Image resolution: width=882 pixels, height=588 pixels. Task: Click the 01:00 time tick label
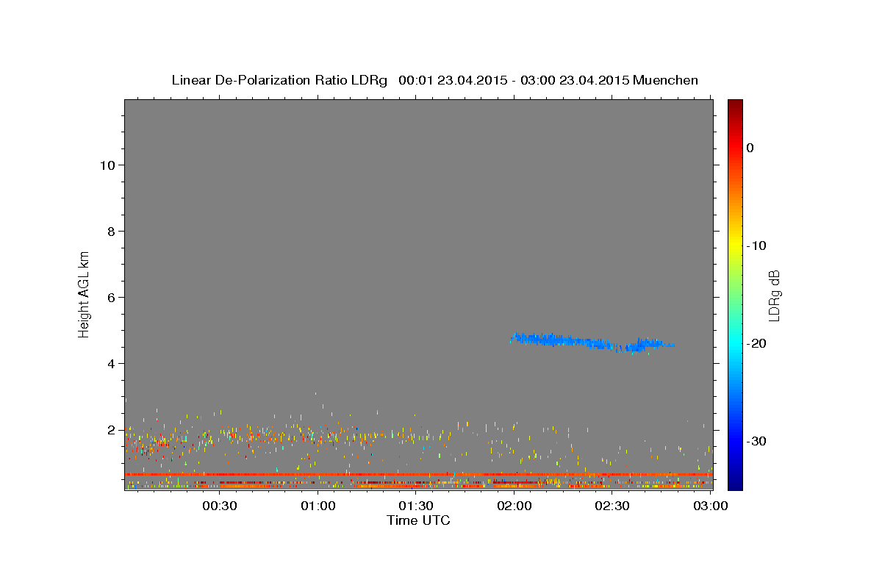pyautogui.click(x=318, y=506)
